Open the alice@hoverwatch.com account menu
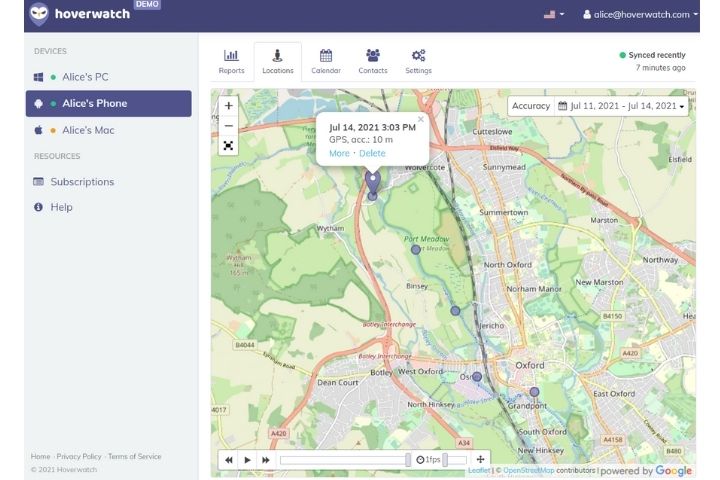This screenshot has height=480, width=720. click(641, 15)
